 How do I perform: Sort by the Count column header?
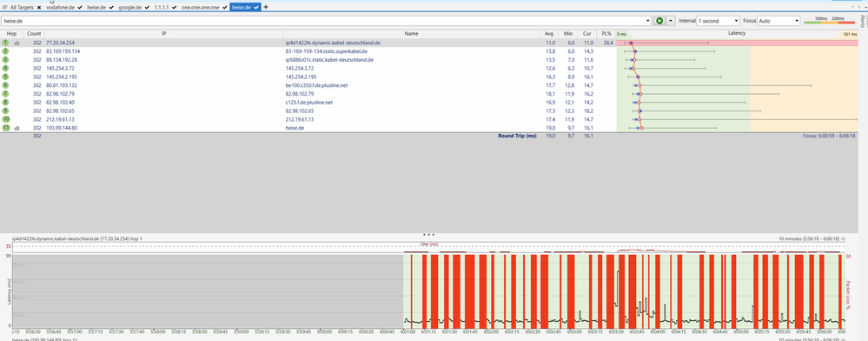click(x=34, y=34)
